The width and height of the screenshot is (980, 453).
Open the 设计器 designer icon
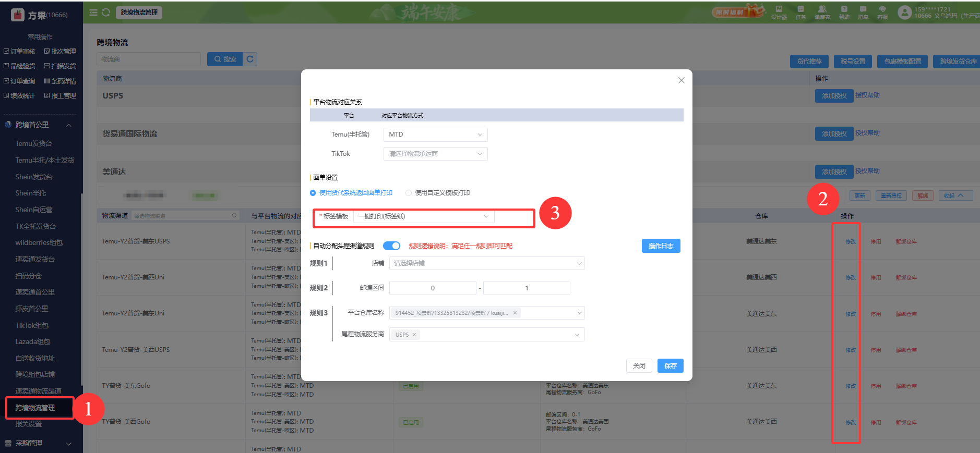(x=779, y=13)
